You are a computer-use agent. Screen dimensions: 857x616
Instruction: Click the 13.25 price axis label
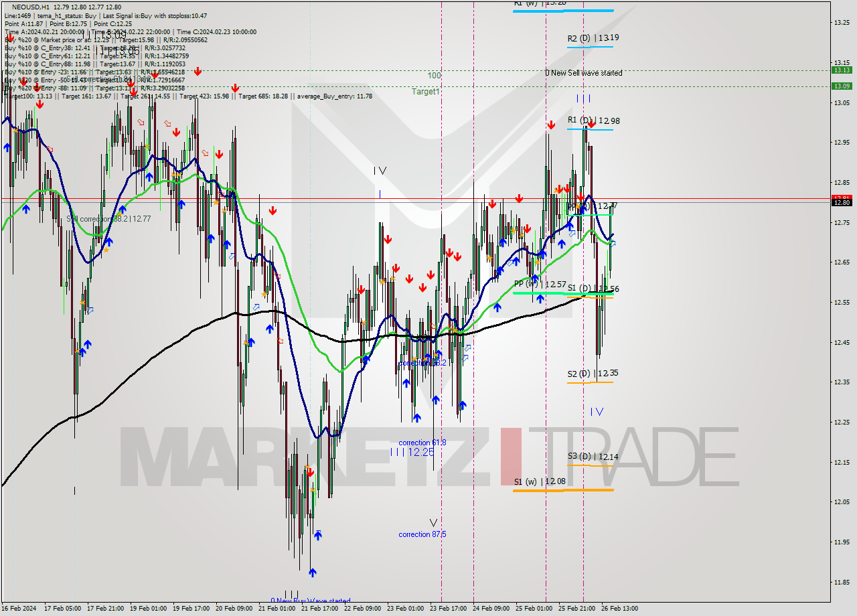point(842,22)
